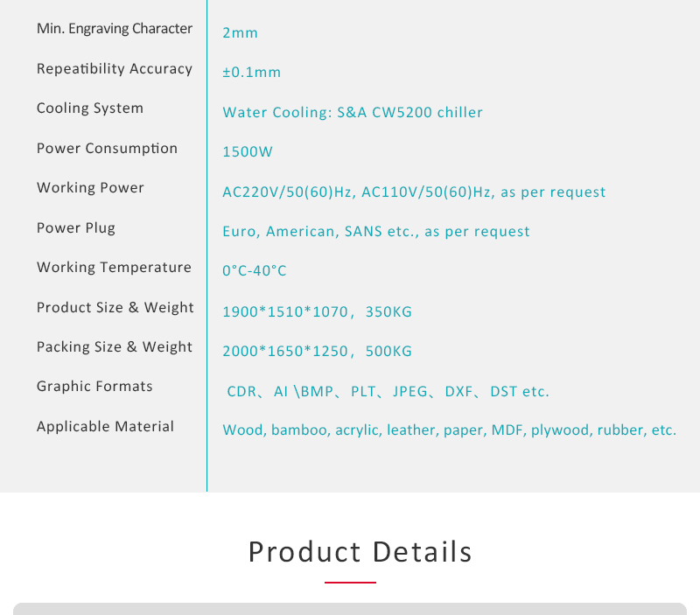The image size is (700, 615).
Task: Select the Repeatability Accuracy label
Action: point(115,69)
